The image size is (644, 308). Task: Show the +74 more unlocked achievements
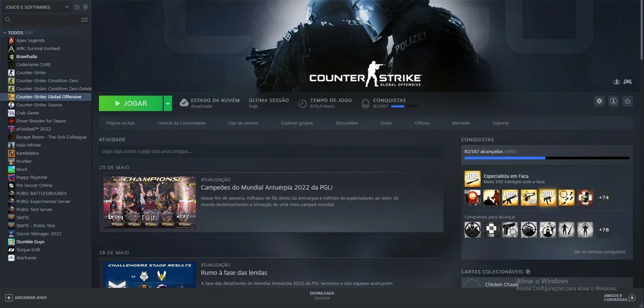604,198
